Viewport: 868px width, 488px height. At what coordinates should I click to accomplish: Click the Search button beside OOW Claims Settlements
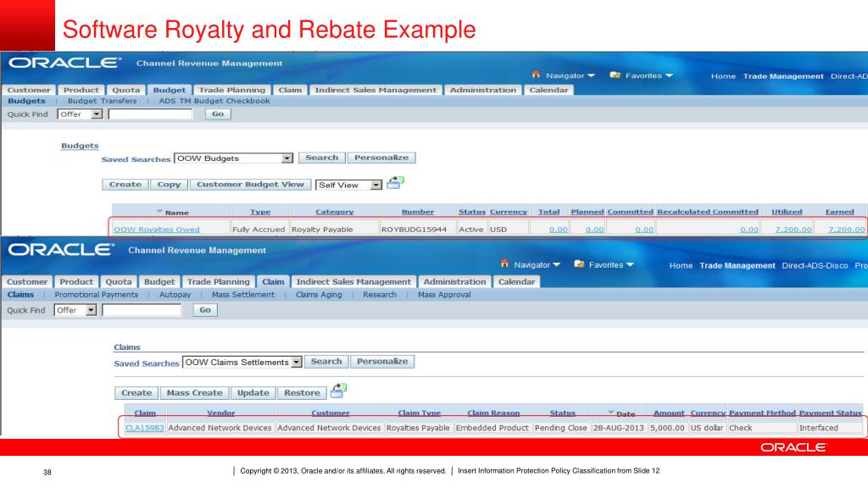(x=326, y=361)
